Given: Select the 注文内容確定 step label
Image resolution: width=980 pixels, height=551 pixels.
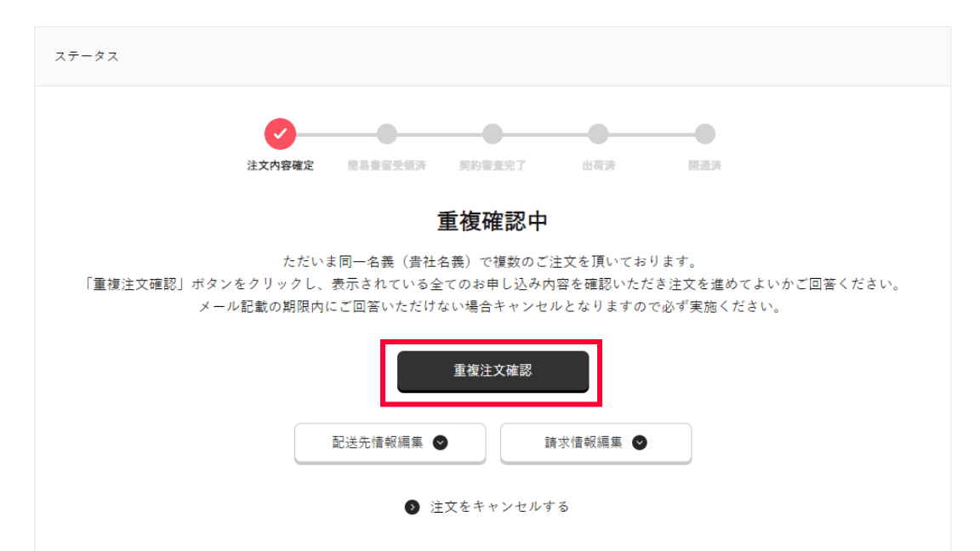Looking at the screenshot, I should (280, 166).
